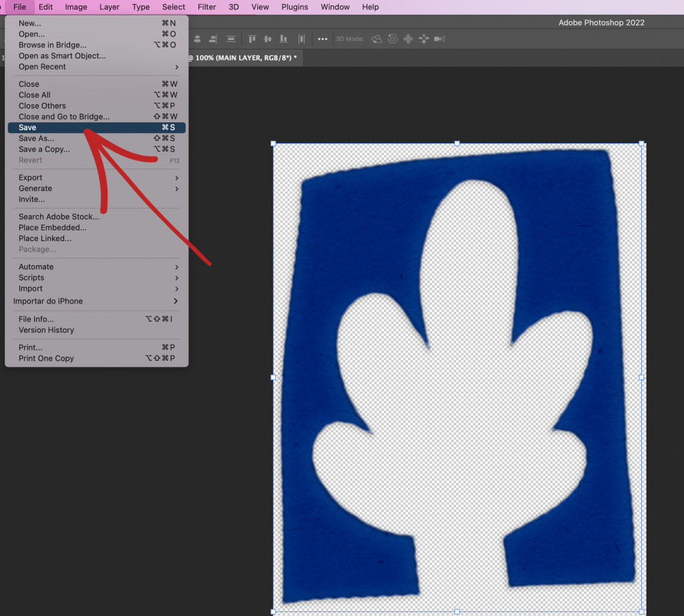
Task: Click the top-center transform handle
Action: coord(457,143)
